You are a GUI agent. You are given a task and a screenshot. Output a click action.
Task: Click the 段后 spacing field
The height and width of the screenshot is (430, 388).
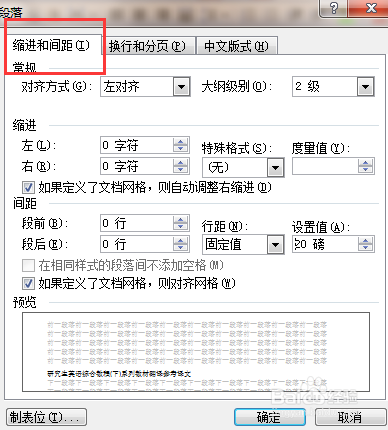click(137, 244)
